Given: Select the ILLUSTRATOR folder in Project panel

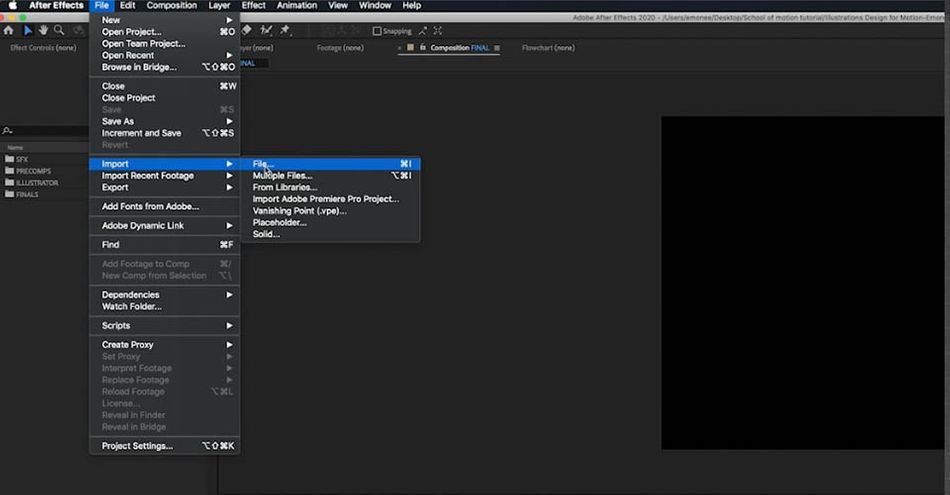Looking at the screenshot, I should click(32, 182).
